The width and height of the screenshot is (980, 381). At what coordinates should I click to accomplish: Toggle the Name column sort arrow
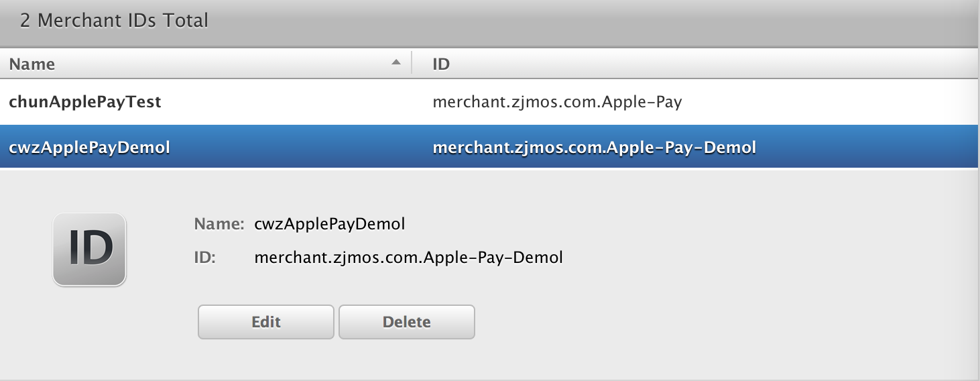click(x=396, y=62)
